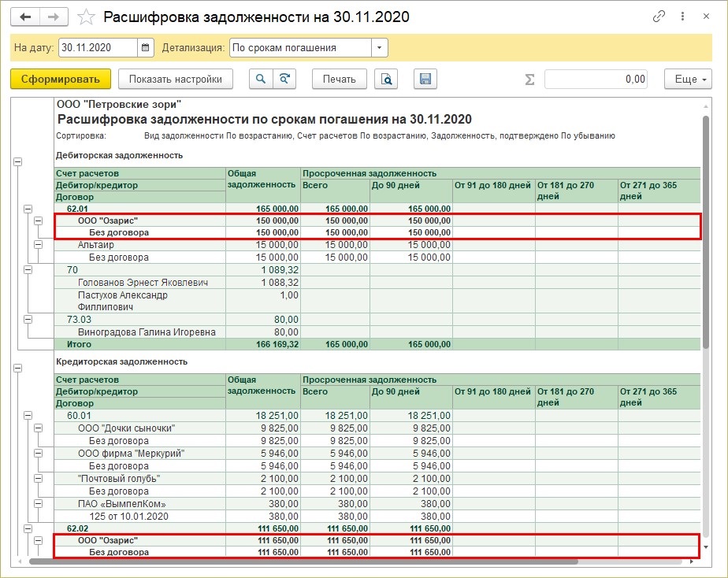The height and width of the screenshot is (578, 728).
Task: Collapse ООО фирма "Меркурий" group
Action: tap(38, 454)
